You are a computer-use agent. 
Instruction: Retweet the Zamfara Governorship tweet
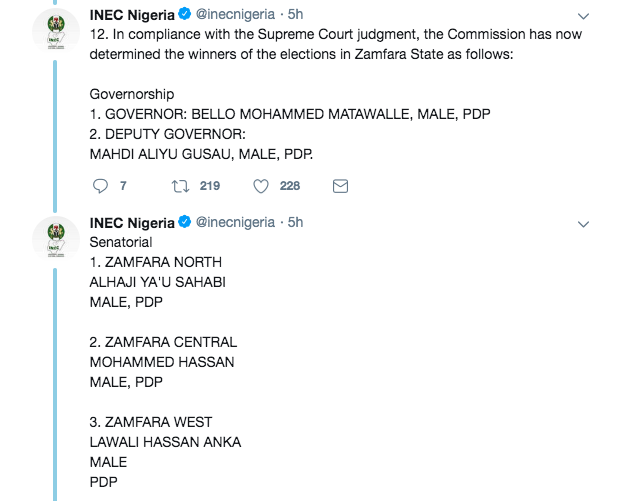180,186
